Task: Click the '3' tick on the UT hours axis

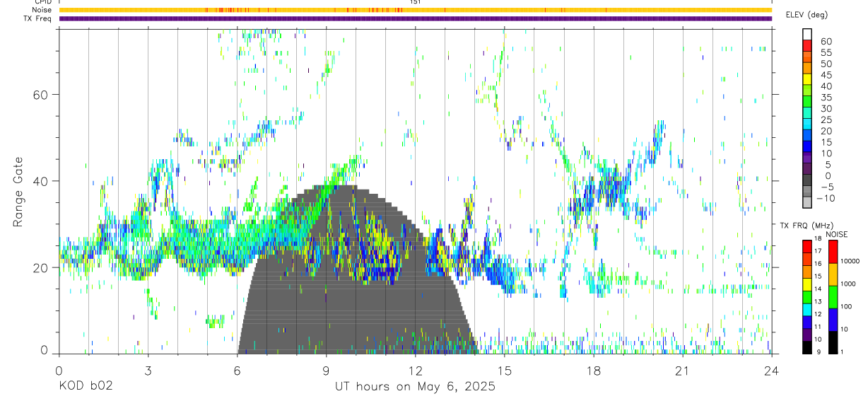Action: [148, 370]
